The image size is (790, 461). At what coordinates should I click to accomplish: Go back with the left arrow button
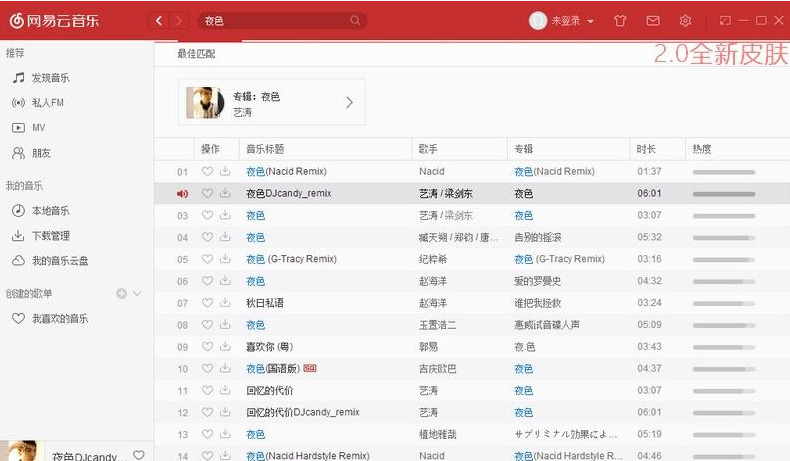(x=159, y=21)
